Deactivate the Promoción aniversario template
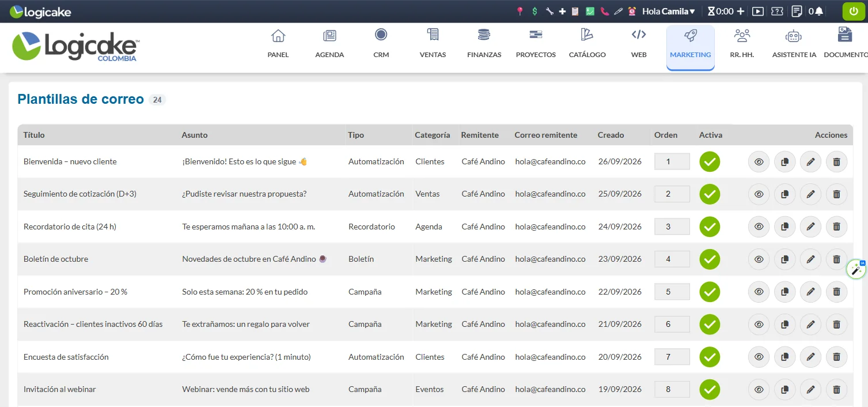 (710, 292)
